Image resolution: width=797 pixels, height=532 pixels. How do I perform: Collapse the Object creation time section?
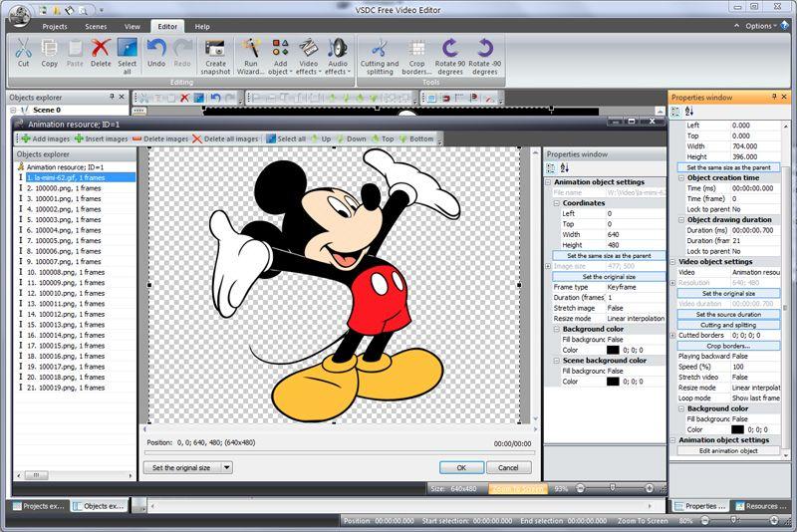pyautogui.click(x=681, y=178)
